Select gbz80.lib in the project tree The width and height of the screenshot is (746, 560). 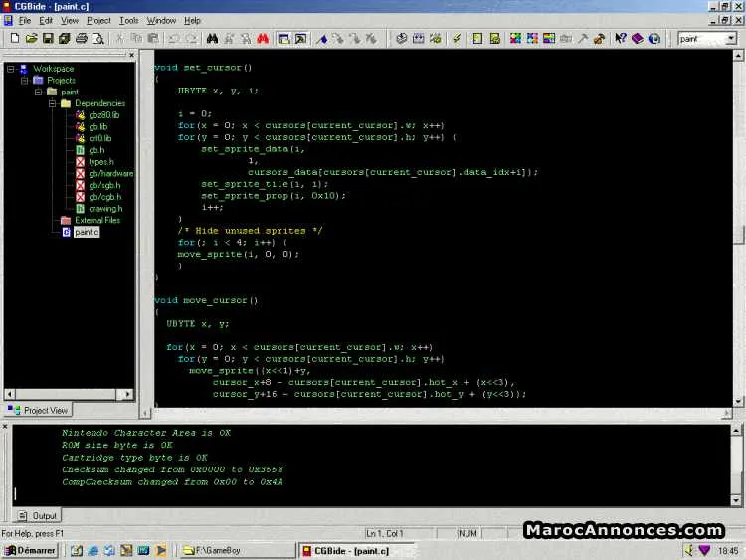(103, 115)
